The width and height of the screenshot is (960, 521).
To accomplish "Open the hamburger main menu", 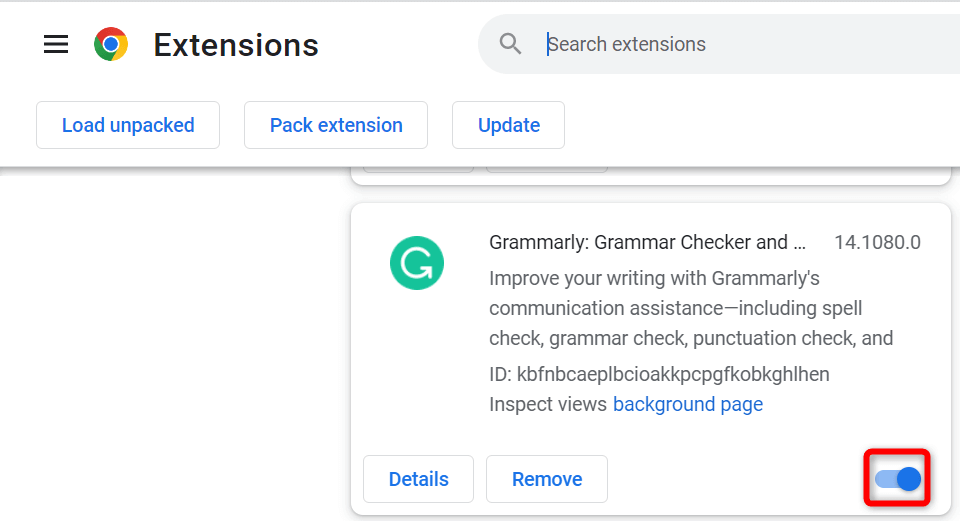I will tap(56, 44).
